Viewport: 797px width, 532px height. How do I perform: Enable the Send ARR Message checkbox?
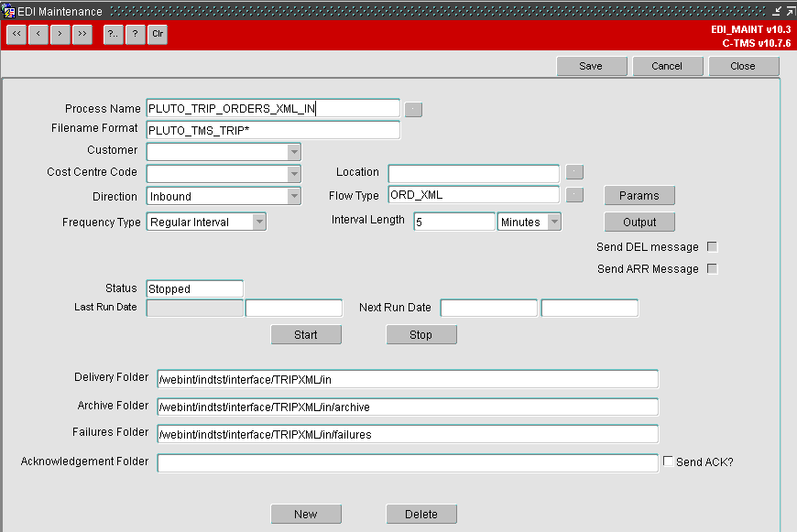pos(712,269)
